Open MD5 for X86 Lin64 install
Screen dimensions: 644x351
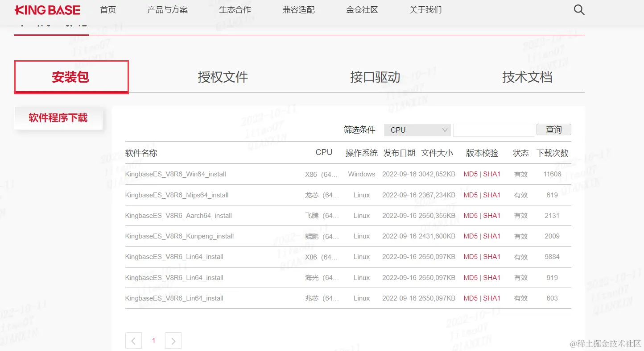pyautogui.click(x=471, y=257)
